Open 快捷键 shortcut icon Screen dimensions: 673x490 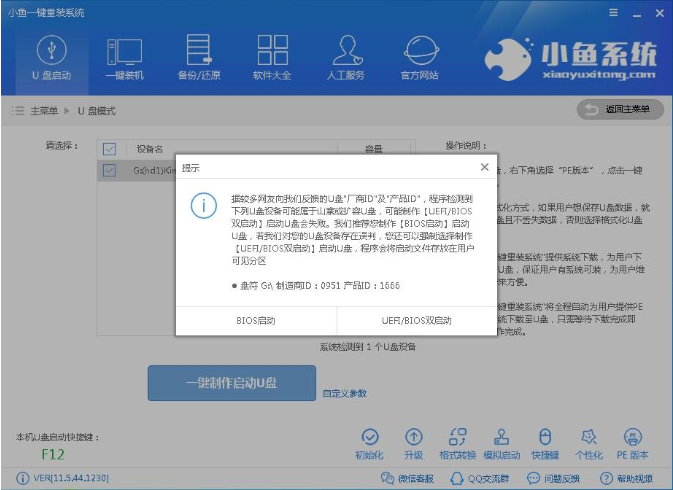click(546, 444)
